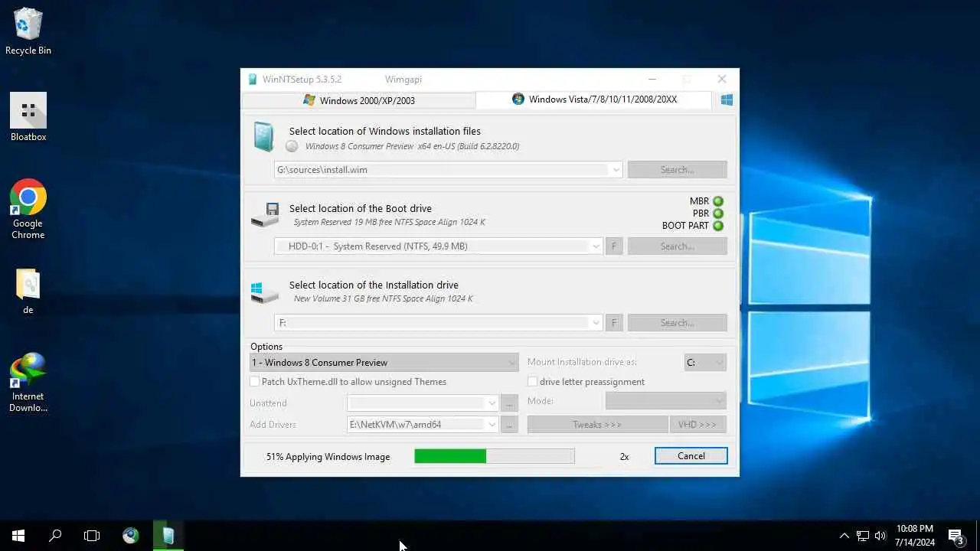980x551 pixels.
Task: Open the notification center icon
Action: pos(955,536)
